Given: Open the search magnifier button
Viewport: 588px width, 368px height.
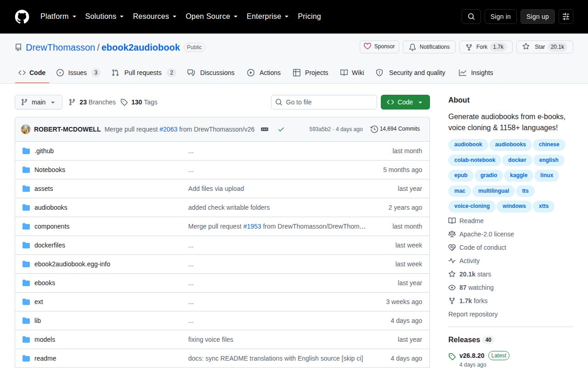Looking at the screenshot, I should [x=471, y=17].
